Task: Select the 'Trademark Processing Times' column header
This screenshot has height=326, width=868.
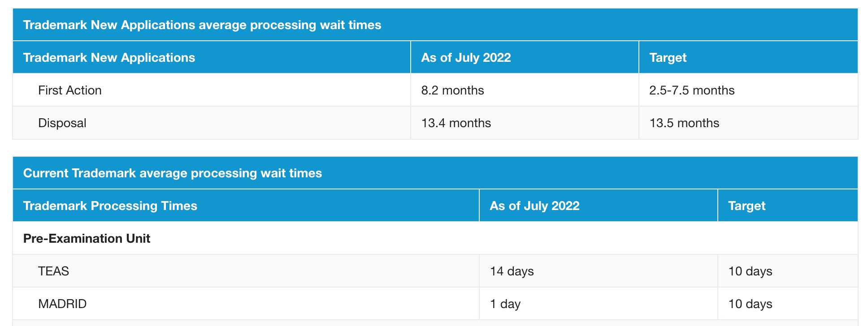Action: tap(110, 206)
